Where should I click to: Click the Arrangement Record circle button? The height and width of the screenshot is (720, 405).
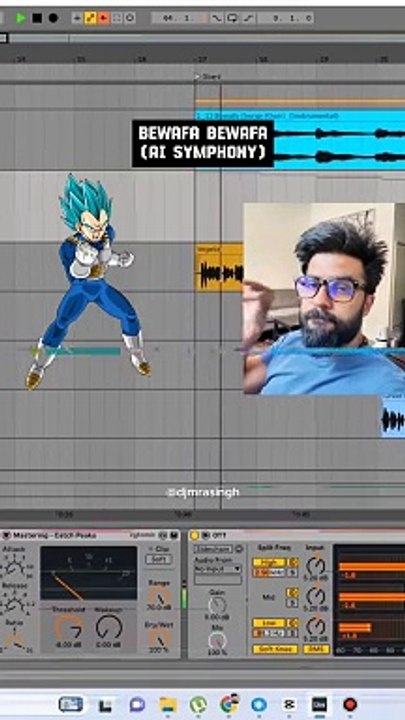pos(53,18)
